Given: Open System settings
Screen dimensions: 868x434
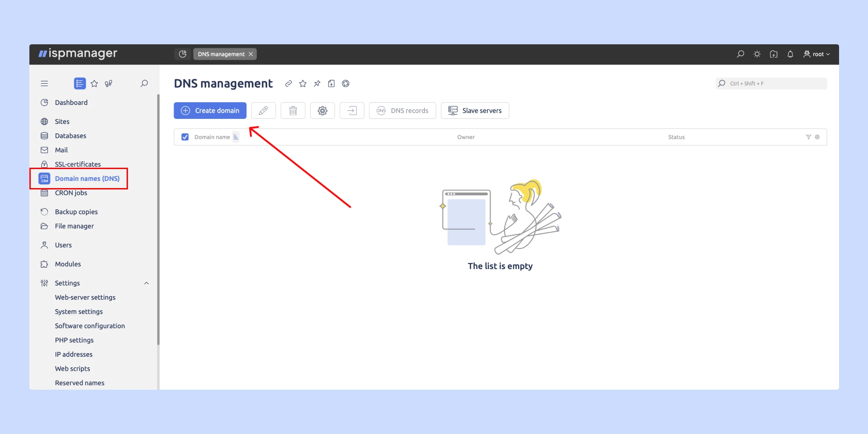Looking at the screenshot, I should tap(79, 312).
